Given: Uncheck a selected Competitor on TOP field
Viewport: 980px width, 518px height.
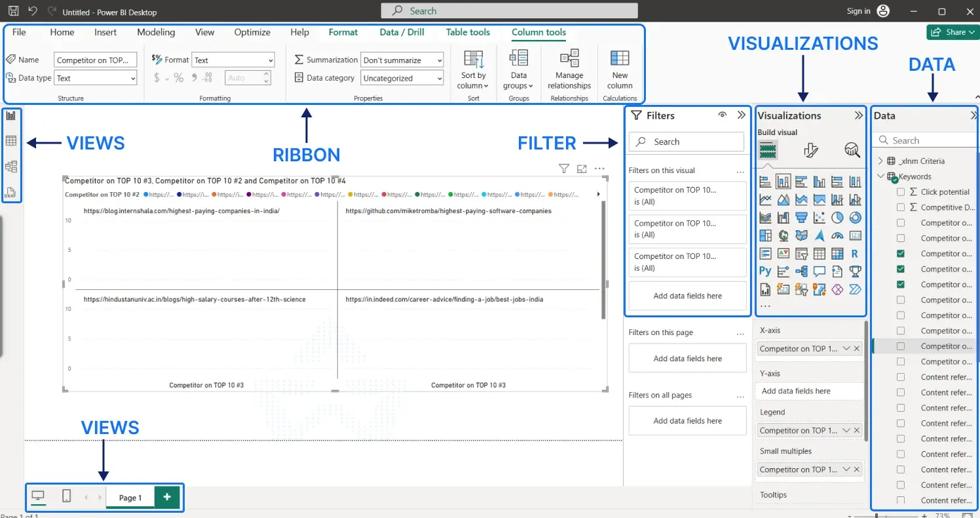Looking at the screenshot, I should [901, 253].
